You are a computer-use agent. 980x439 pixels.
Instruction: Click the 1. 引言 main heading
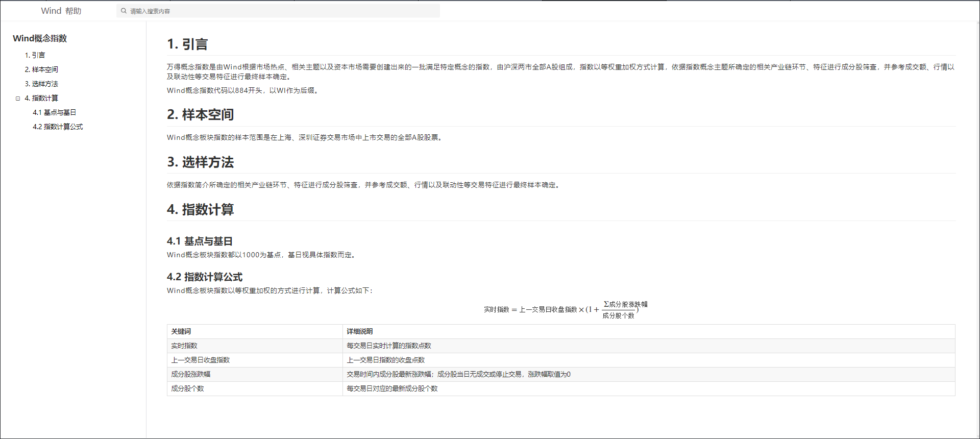coord(187,44)
